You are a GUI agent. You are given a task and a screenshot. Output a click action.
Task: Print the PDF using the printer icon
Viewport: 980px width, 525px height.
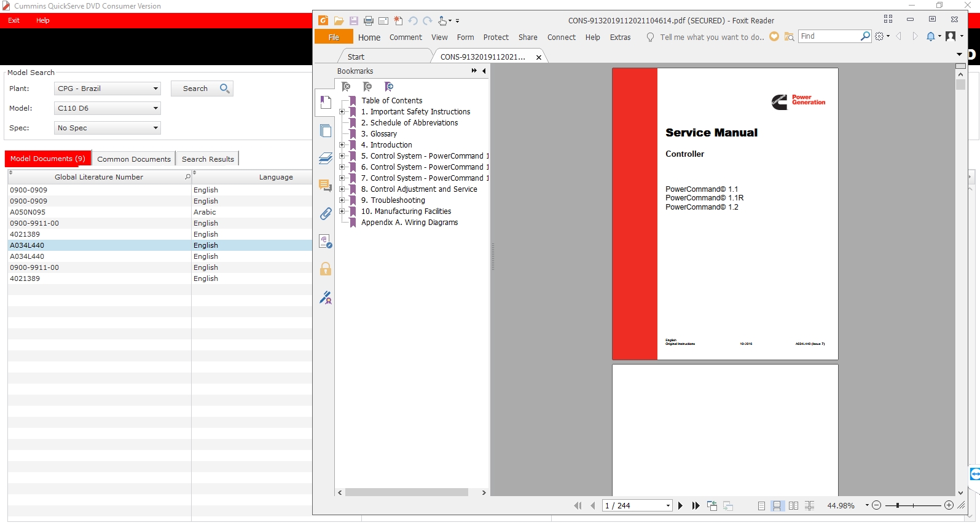coord(369,21)
